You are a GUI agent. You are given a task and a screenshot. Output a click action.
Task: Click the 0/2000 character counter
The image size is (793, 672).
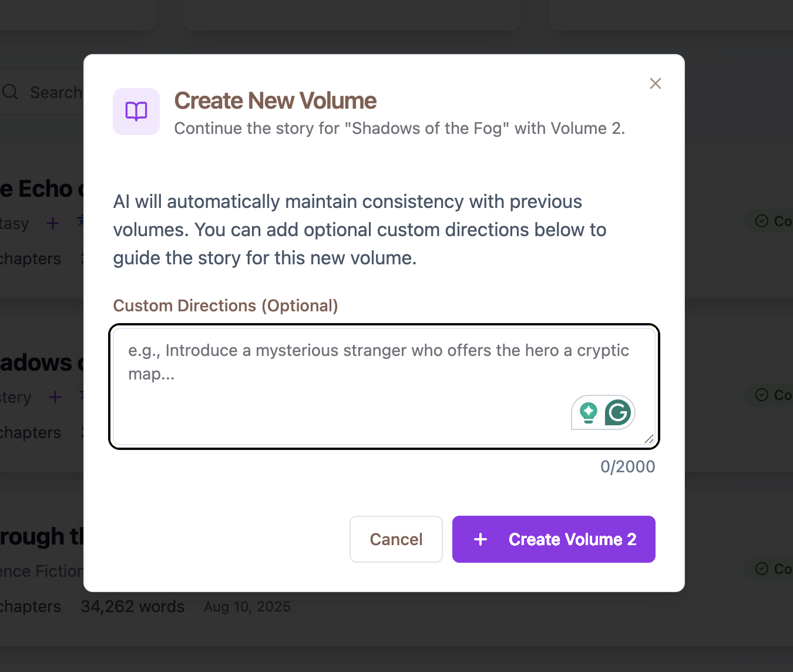coord(627,466)
